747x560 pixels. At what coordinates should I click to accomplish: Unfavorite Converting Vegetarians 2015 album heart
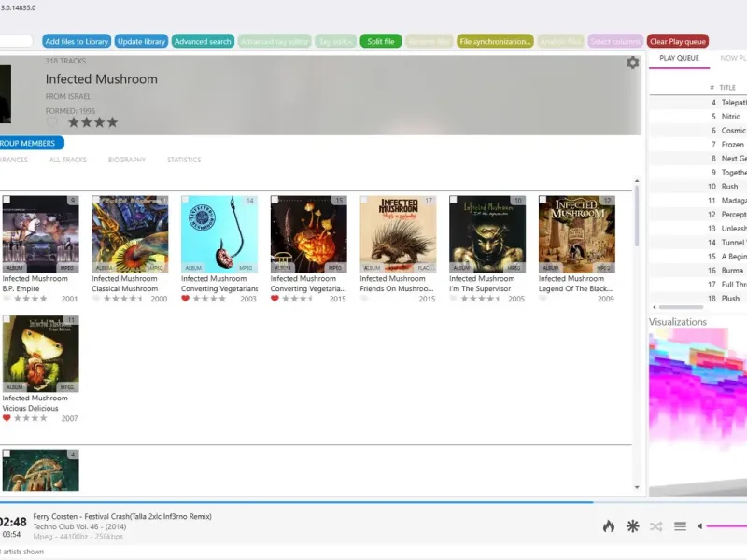coord(275,299)
